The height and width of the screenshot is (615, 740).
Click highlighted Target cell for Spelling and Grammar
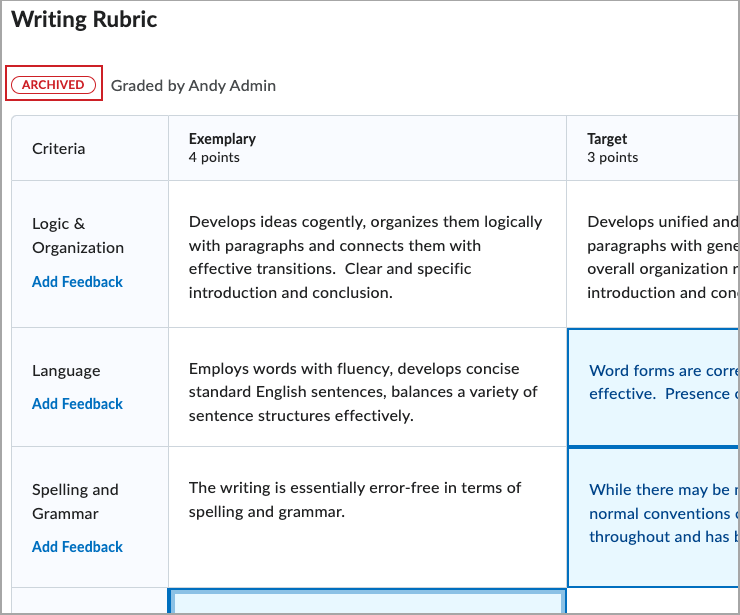654,516
